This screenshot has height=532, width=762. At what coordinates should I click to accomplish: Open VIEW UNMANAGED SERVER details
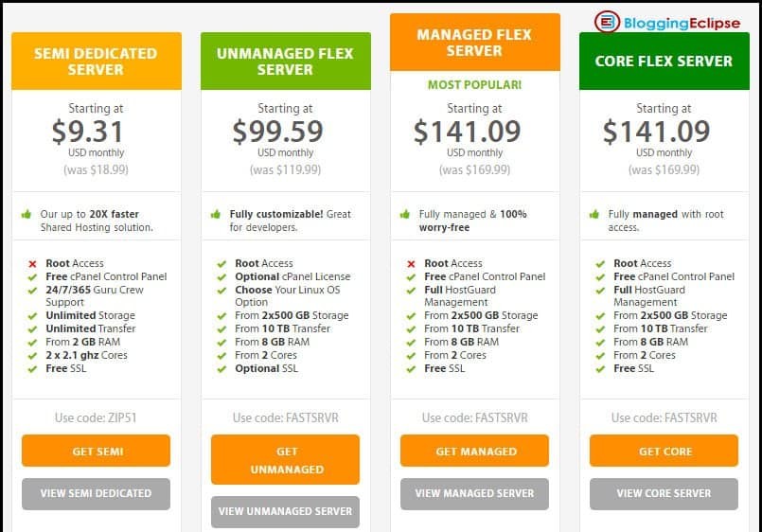tap(285, 511)
